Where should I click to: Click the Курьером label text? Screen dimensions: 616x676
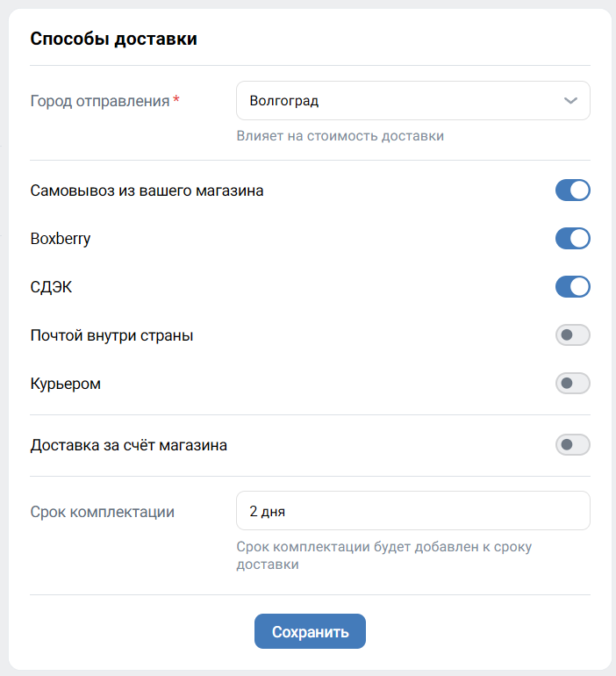point(66,384)
